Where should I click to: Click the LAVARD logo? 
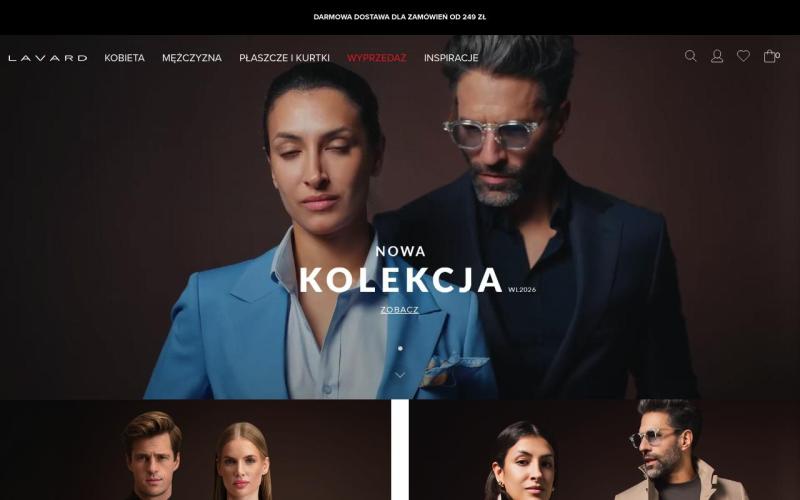tap(47, 58)
